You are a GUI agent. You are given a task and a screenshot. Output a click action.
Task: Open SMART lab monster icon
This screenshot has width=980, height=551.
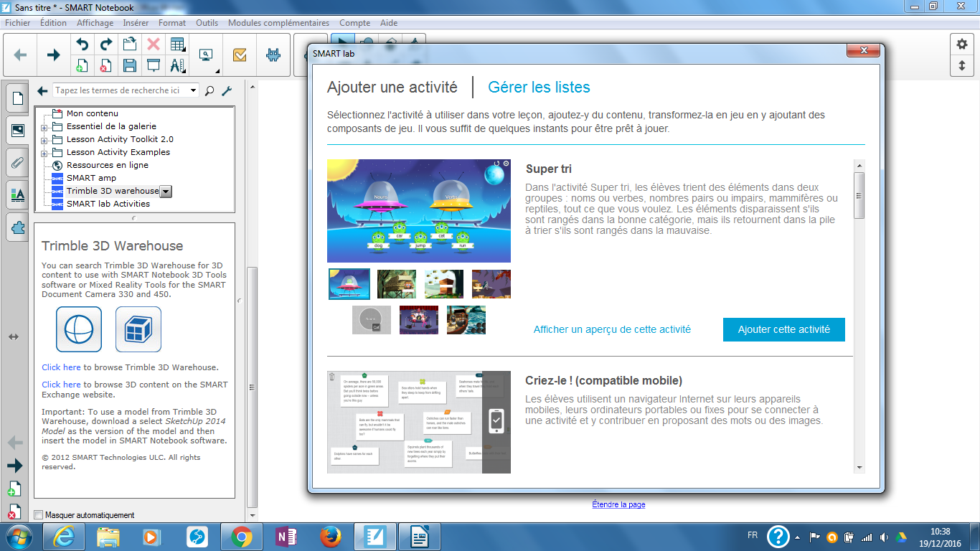point(273,55)
